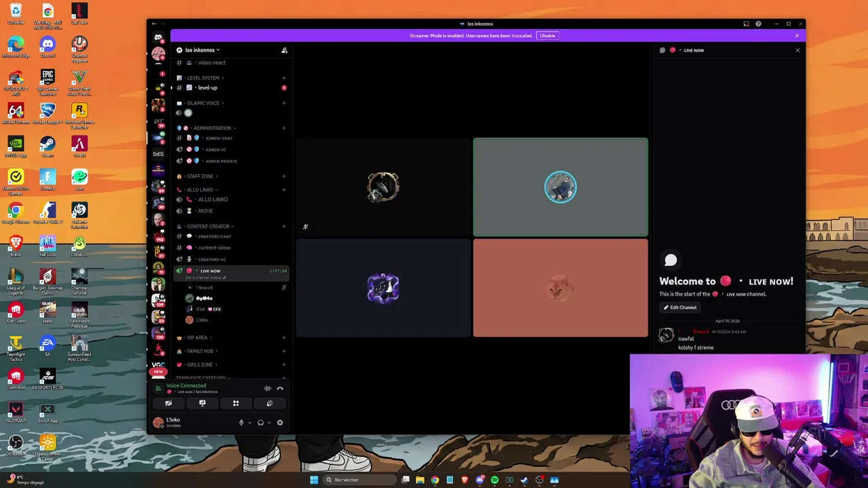868x488 pixels.
Task: Open the Rocket League desktop shortcut
Action: [x=47, y=114]
